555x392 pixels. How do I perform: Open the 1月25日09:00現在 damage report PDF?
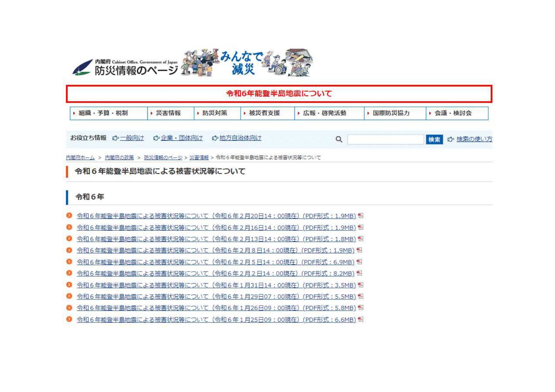pyautogui.click(x=216, y=320)
